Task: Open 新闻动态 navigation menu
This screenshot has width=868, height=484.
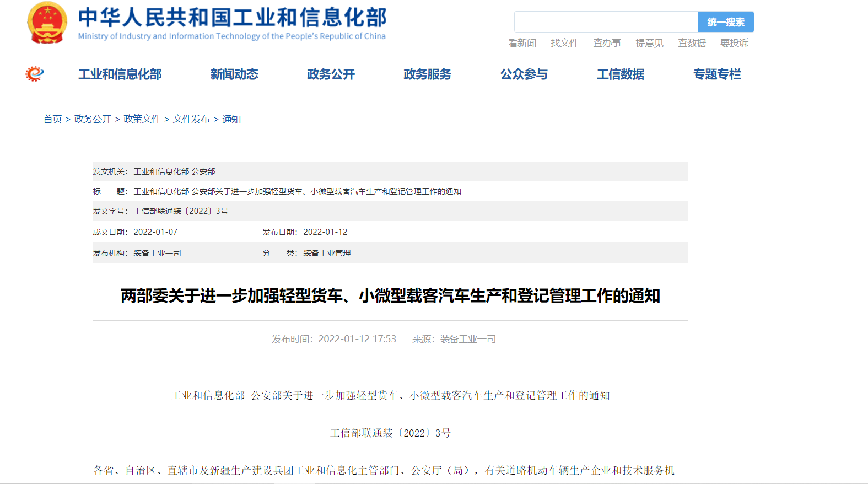Action: [x=234, y=74]
